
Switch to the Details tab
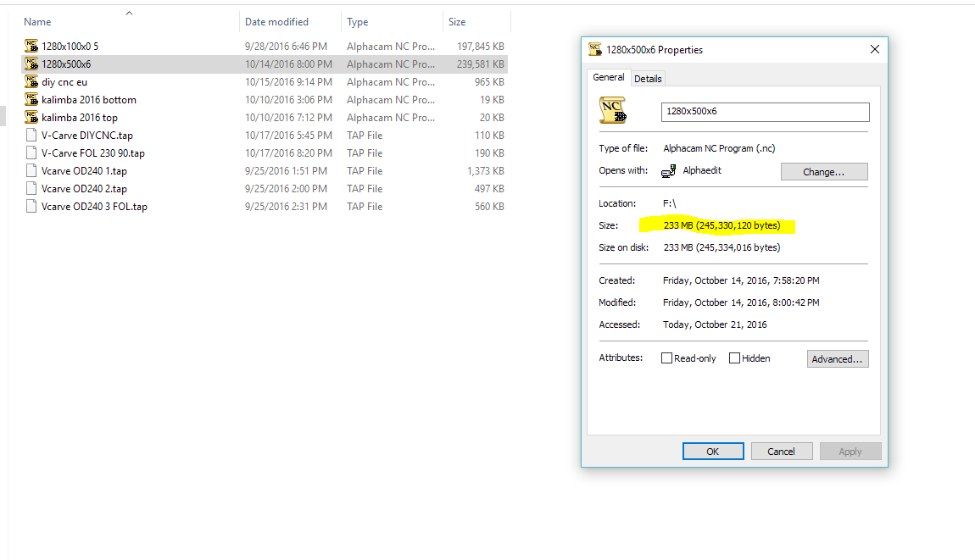(648, 79)
